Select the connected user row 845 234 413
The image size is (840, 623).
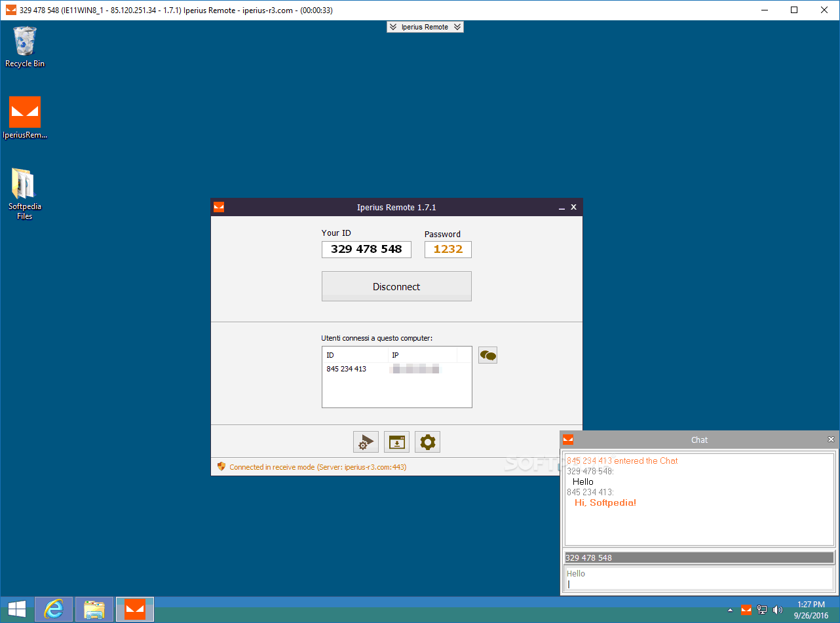(x=396, y=369)
